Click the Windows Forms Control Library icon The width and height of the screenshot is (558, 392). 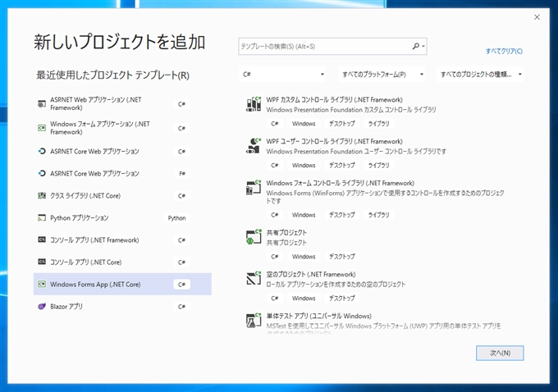[x=254, y=188]
